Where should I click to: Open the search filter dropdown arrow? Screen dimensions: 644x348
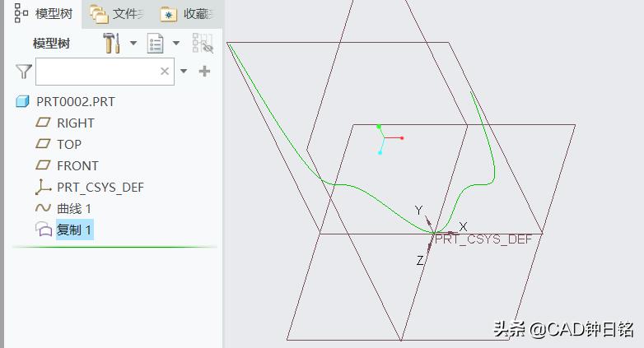point(184,72)
